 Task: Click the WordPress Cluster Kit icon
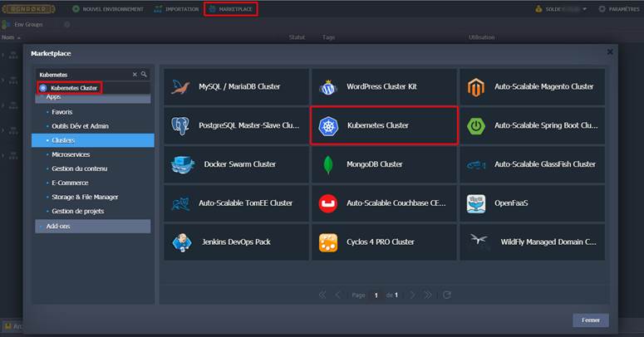[x=328, y=87]
